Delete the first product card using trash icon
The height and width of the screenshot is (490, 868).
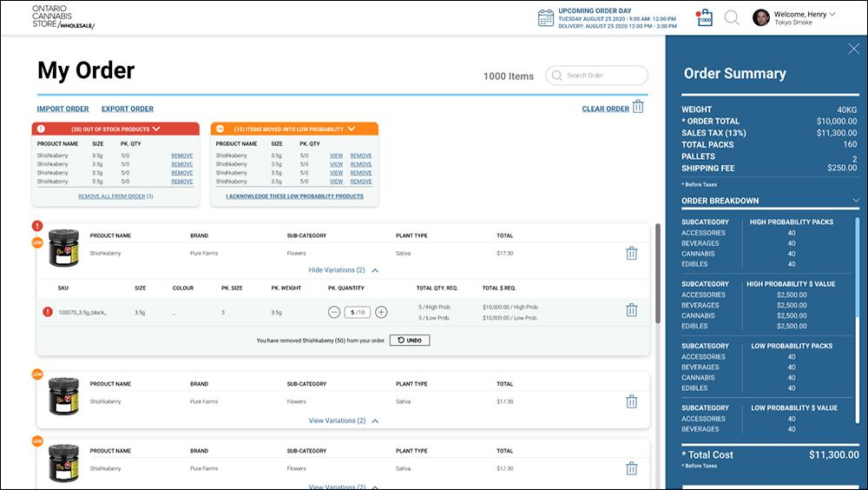click(x=632, y=254)
